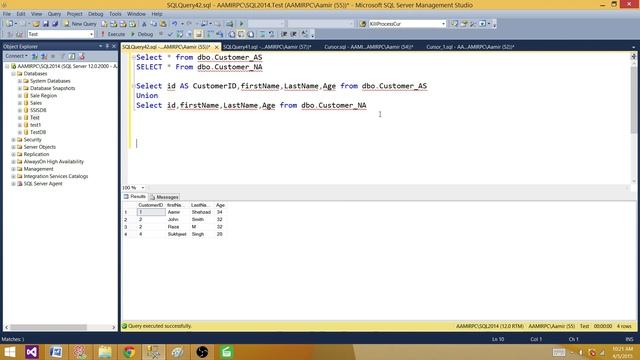Viewport: 640px width, 360px height.
Task: Open the KillProcessCur find combo box
Action: [407, 24]
